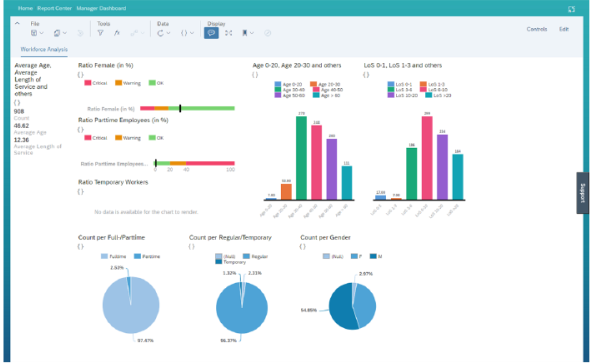Click the fullscreen icon in Display group
The image size is (590, 363).
tap(228, 33)
